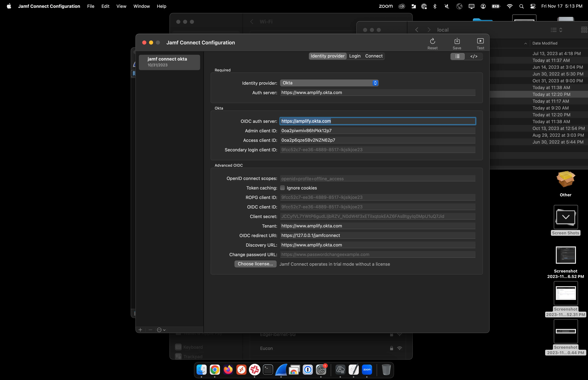
Task: Click the Change password URL field
Action: point(378,254)
